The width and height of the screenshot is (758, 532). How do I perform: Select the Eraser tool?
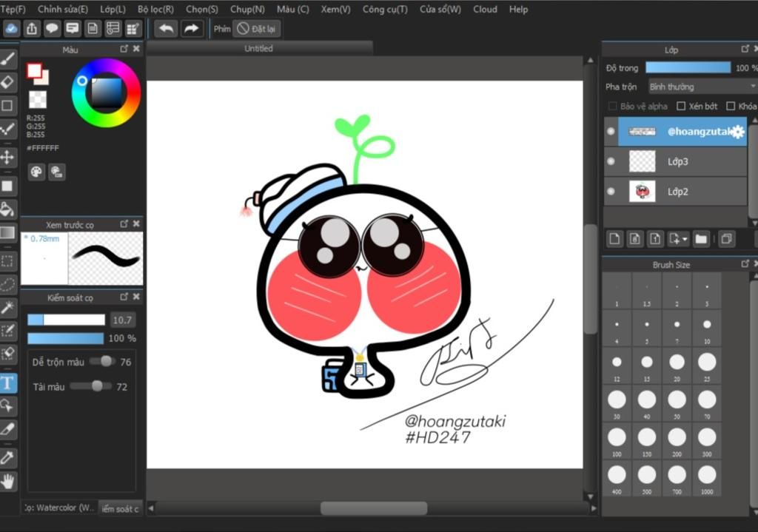(x=7, y=82)
